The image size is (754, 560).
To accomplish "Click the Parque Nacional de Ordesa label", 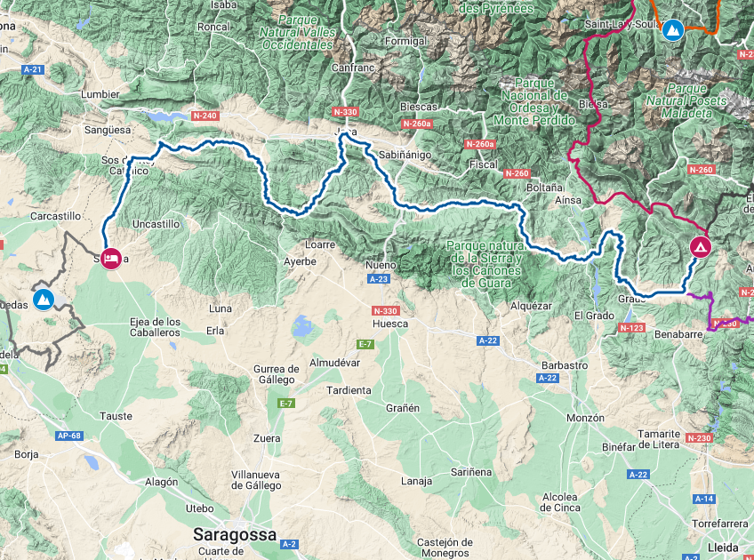I will (534, 101).
